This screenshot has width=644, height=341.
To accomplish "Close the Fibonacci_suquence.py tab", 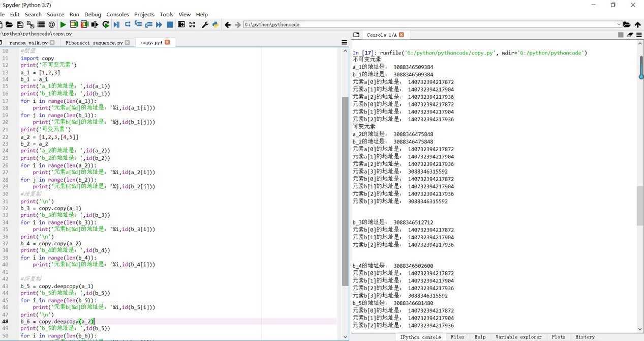I will click(x=127, y=43).
